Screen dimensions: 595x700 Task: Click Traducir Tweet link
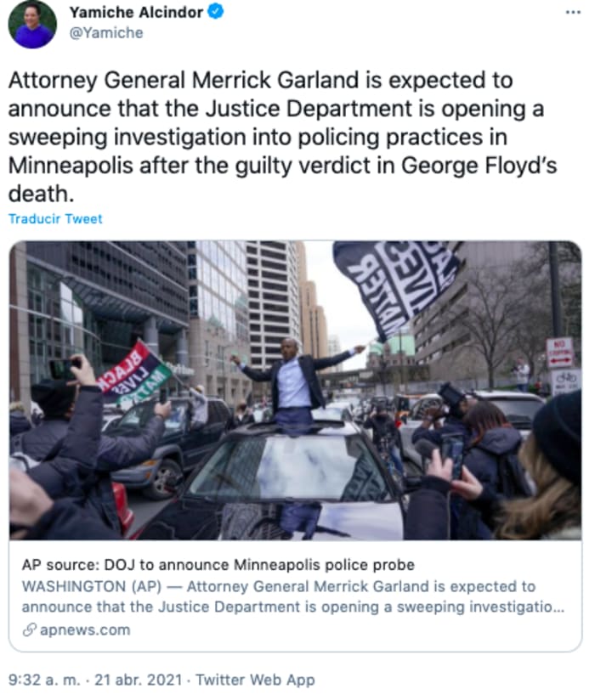[55, 219]
